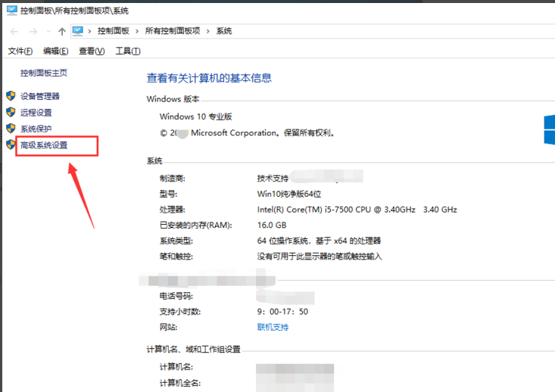Select the 技术支持 manufacturer value
Screen dimensions: 555x392
(273, 179)
